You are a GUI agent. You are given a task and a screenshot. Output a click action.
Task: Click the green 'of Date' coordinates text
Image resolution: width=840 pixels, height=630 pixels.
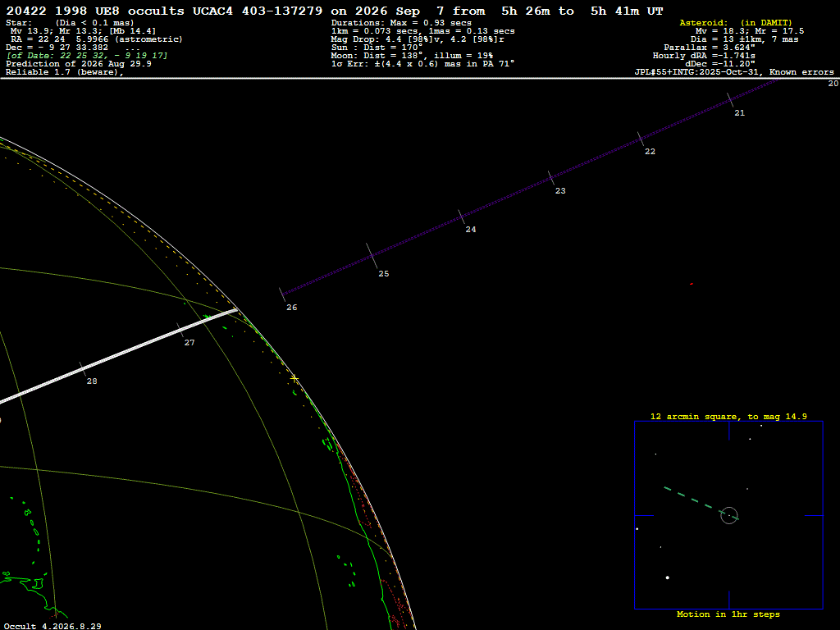87,55
